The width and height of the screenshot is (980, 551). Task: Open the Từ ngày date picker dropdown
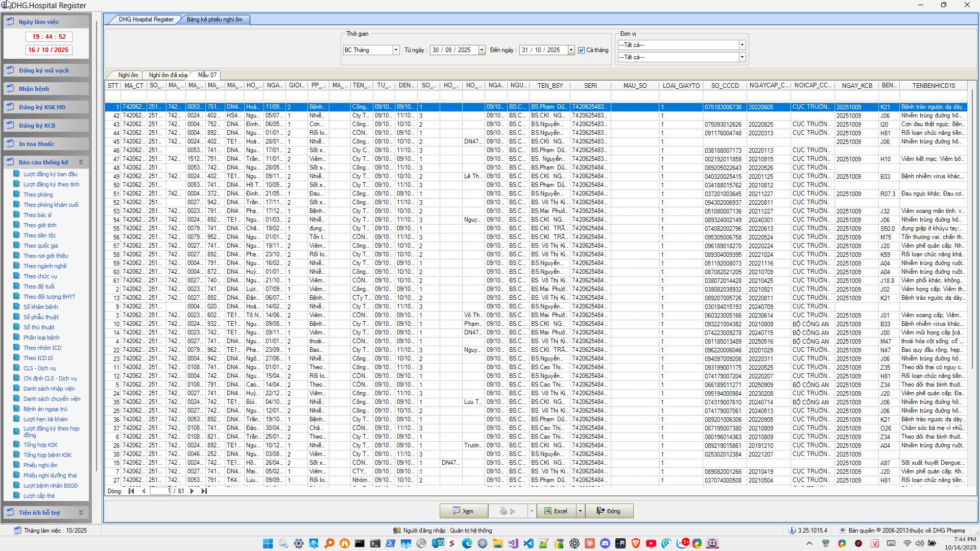pos(481,50)
